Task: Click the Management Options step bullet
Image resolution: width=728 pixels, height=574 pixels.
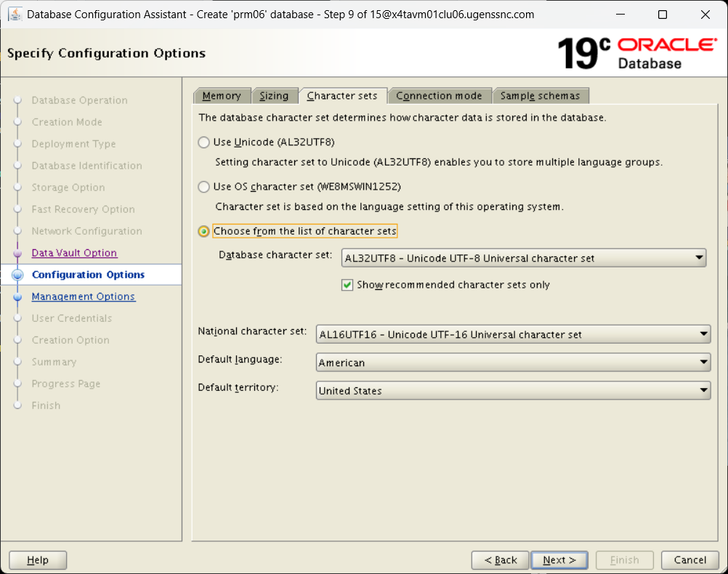Action: click(17, 296)
